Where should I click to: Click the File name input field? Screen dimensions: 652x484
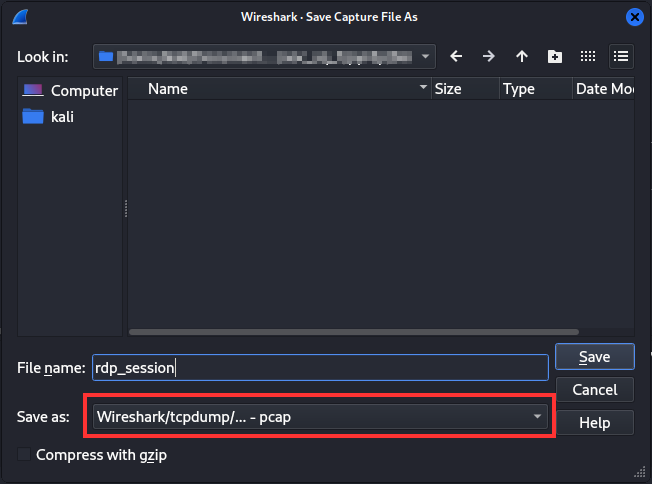[x=320, y=368]
